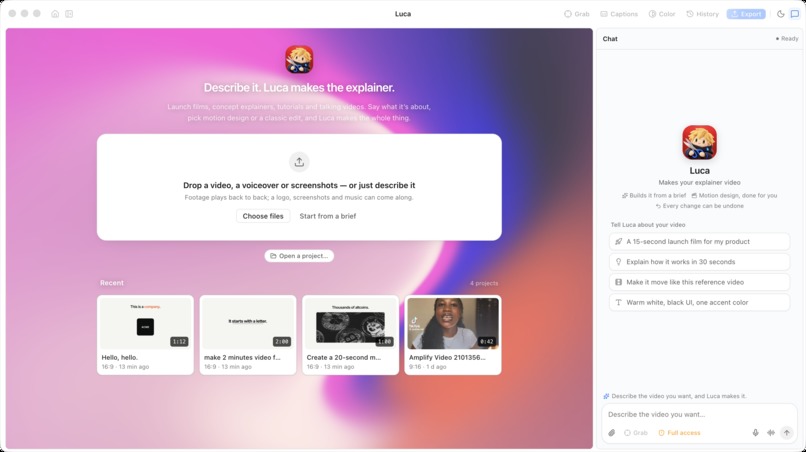
Task: Click the Grab option in chat composer
Action: [x=636, y=433]
